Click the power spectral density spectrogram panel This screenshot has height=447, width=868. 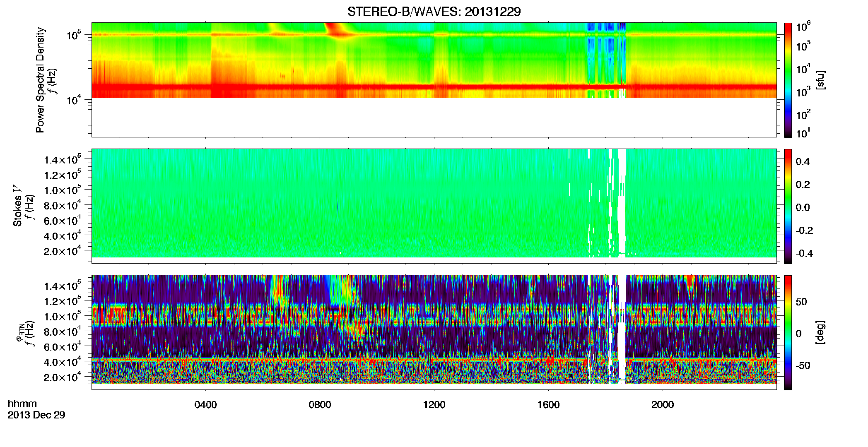[x=434, y=80]
